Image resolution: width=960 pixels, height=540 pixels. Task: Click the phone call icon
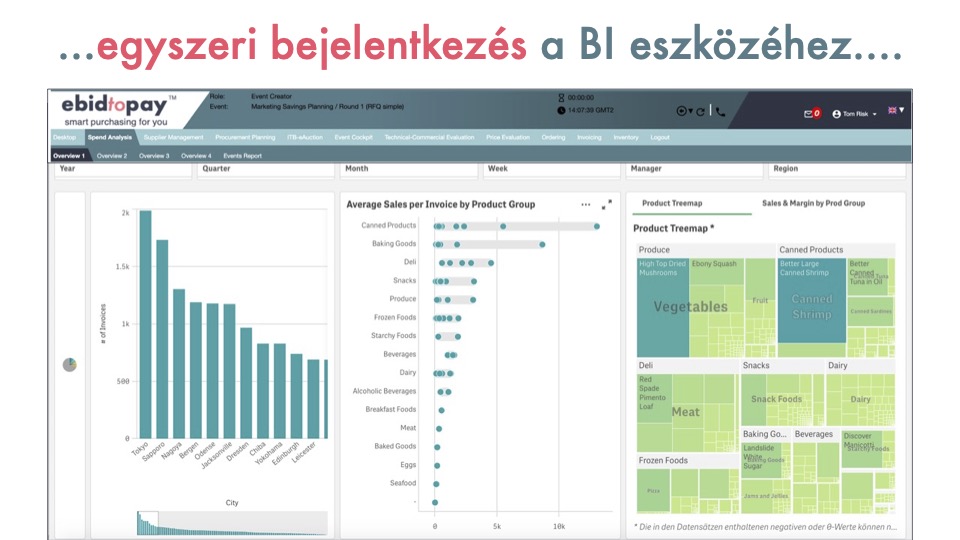(x=720, y=112)
